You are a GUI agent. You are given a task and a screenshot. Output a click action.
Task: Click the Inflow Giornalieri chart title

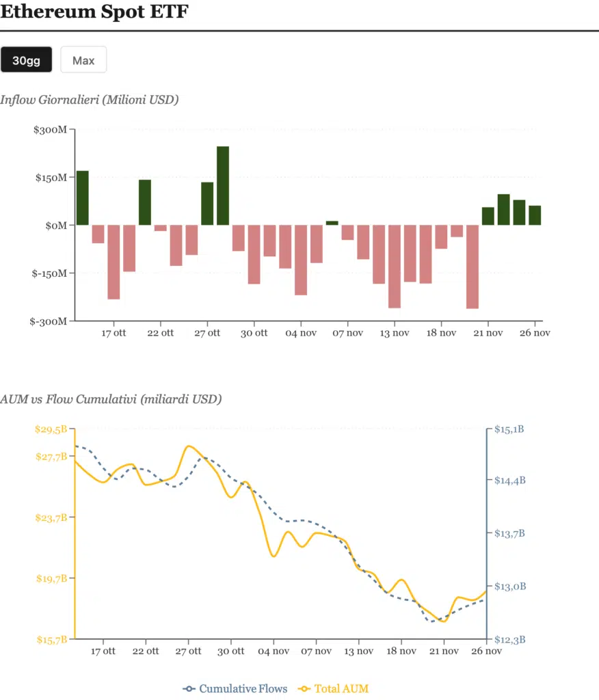(x=90, y=100)
